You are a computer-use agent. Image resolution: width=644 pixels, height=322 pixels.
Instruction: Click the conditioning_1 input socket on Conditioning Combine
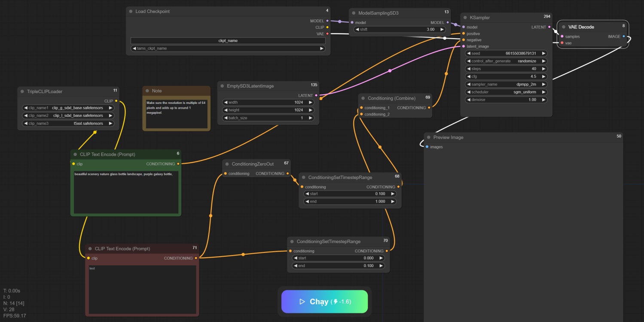(x=361, y=108)
